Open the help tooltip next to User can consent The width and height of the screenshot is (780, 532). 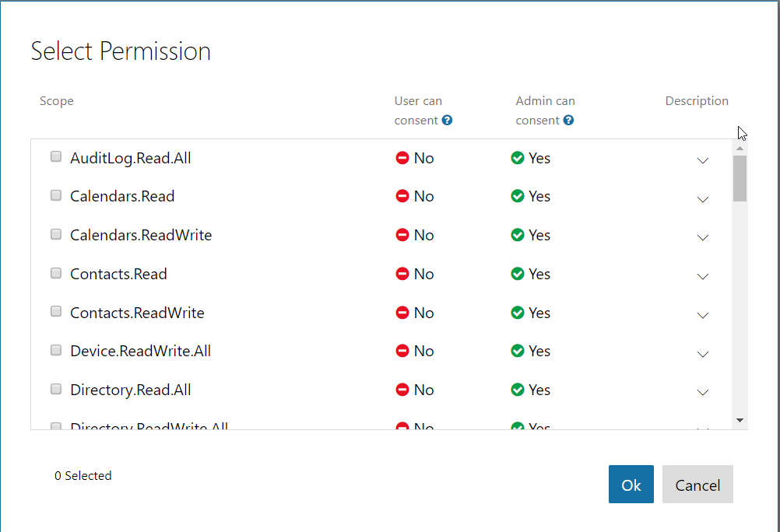point(447,121)
